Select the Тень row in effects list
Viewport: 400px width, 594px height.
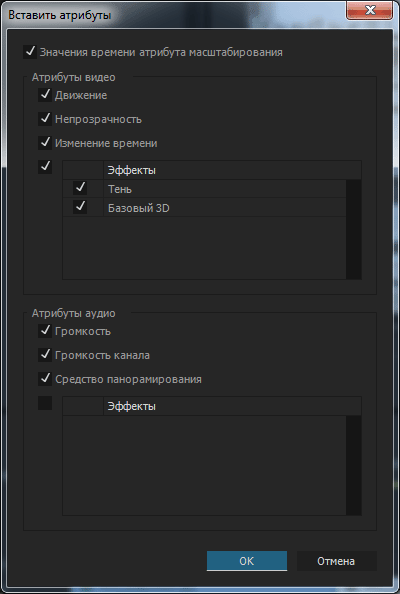tap(204, 189)
